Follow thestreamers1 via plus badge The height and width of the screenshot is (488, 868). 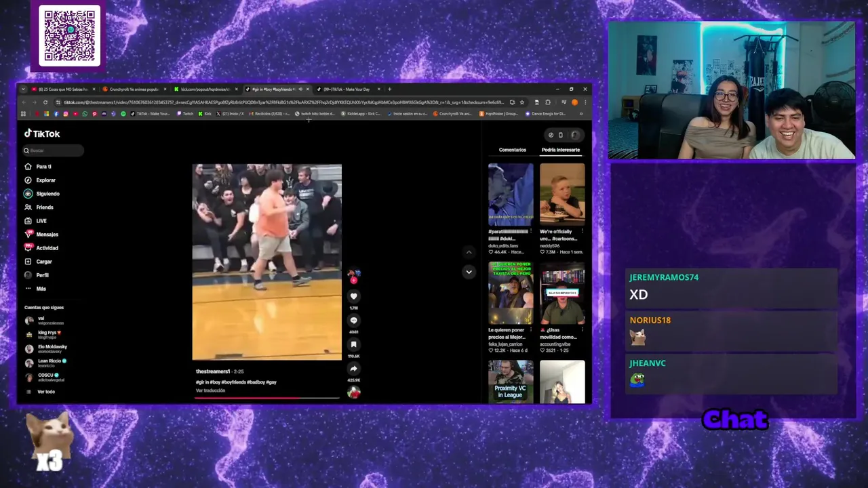(353, 280)
